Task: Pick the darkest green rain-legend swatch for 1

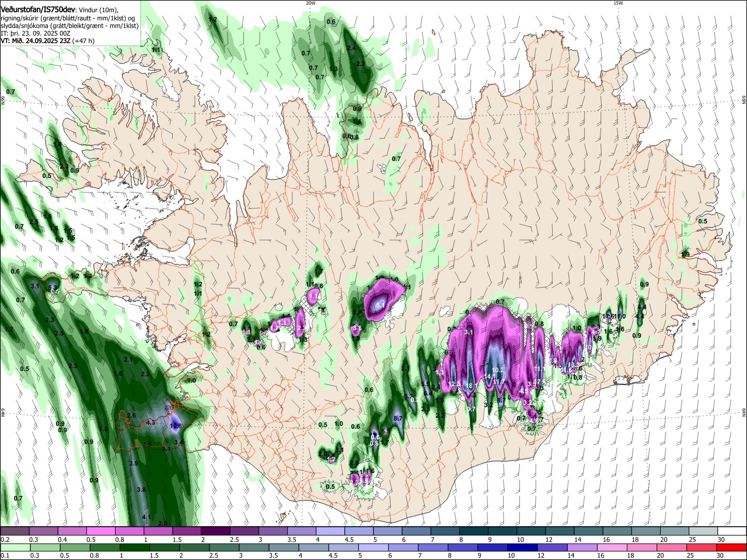Action: pos(134,548)
